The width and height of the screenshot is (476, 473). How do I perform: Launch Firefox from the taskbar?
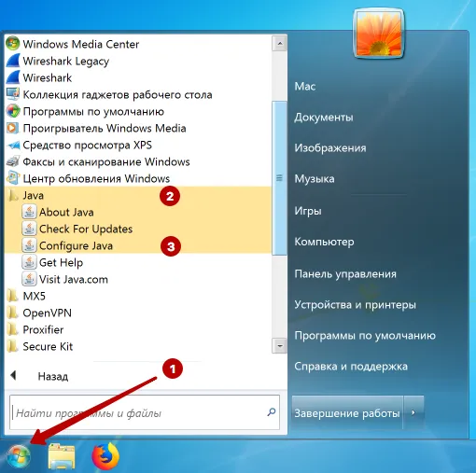pyautogui.click(x=105, y=456)
